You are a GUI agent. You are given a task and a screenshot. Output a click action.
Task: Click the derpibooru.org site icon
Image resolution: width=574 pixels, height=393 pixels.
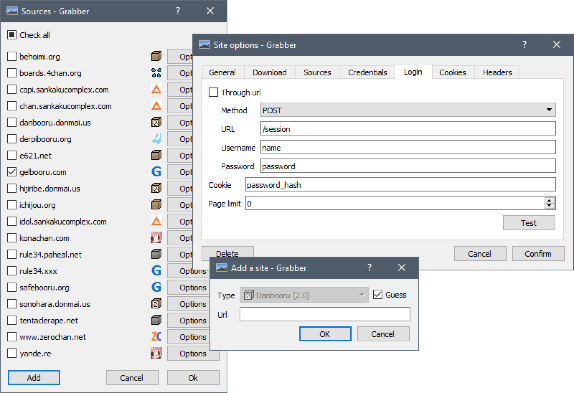point(156,139)
